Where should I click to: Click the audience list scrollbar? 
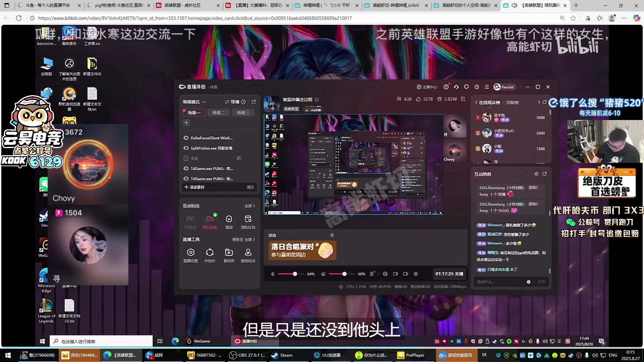tap(550, 113)
